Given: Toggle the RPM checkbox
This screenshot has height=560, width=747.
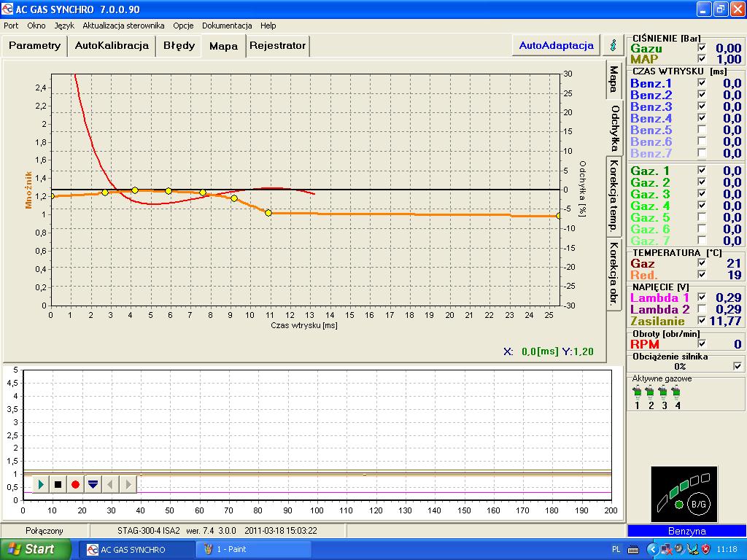Looking at the screenshot, I should pyautogui.click(x=701, y=343).
